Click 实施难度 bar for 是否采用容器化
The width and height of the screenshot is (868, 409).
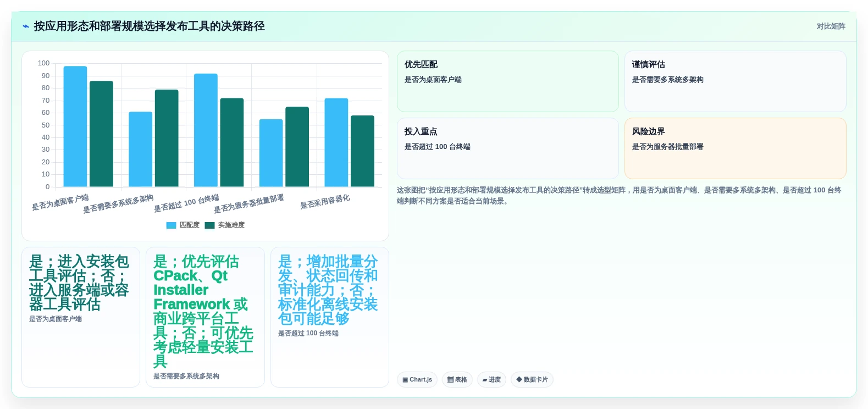(362, 151)
